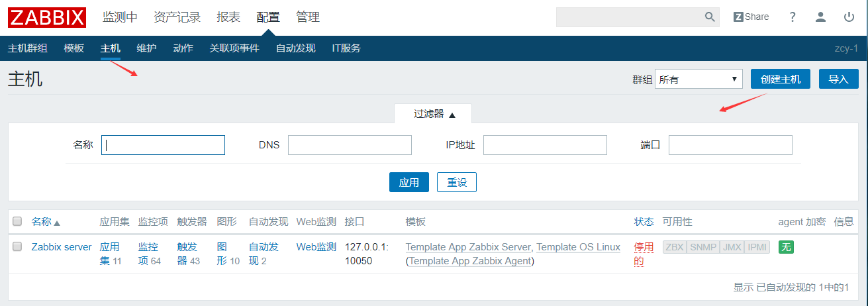The image size is (868, 306).
Task: Open Web监测 link in Zabbix server row
Action: [316, 247]
